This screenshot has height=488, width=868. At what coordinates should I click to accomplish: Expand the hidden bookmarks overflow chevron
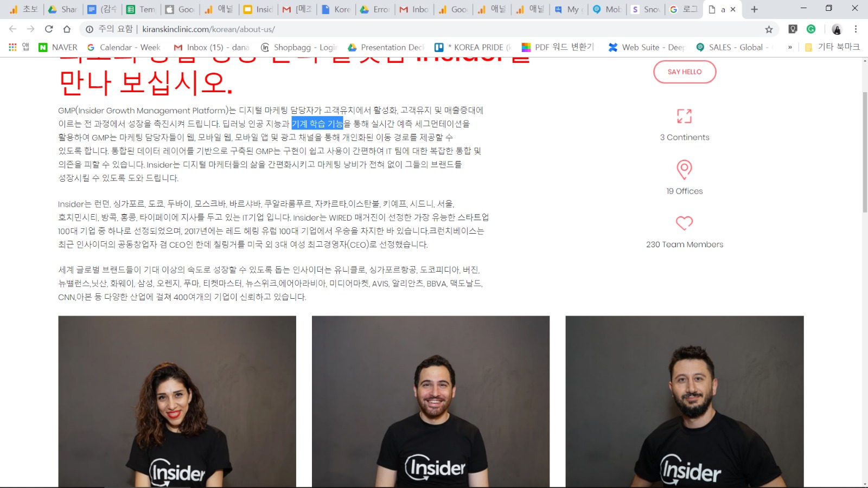tap(790, 48)
